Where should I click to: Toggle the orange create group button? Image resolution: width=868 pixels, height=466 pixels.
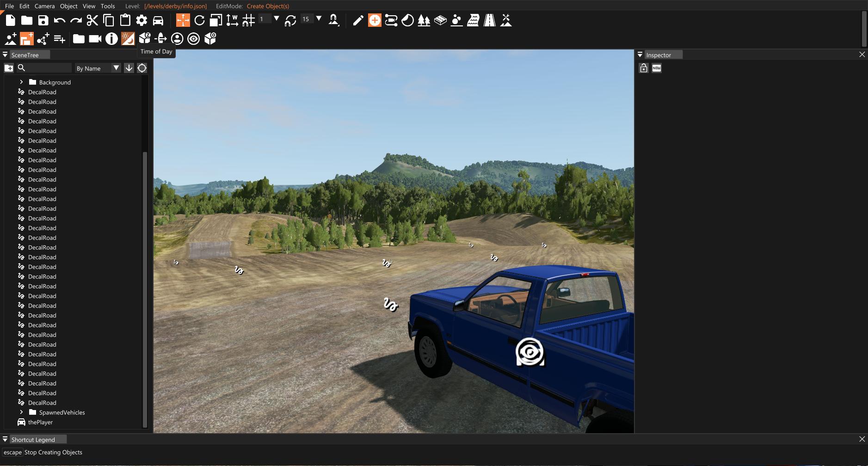click(x=27, y=39)
